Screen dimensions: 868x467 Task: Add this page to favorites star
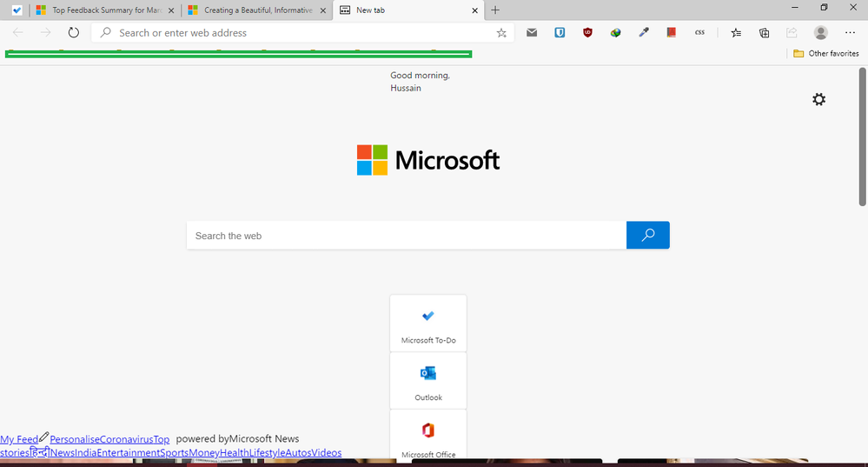click(501, 33)
